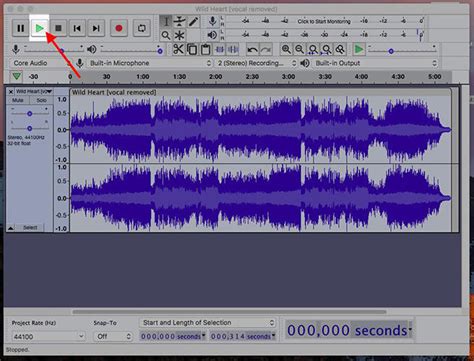Image resolution: width=474 pixels, height=361 pixels.
Task: Click the recording meter microphone icon
Action: point(212,21)
